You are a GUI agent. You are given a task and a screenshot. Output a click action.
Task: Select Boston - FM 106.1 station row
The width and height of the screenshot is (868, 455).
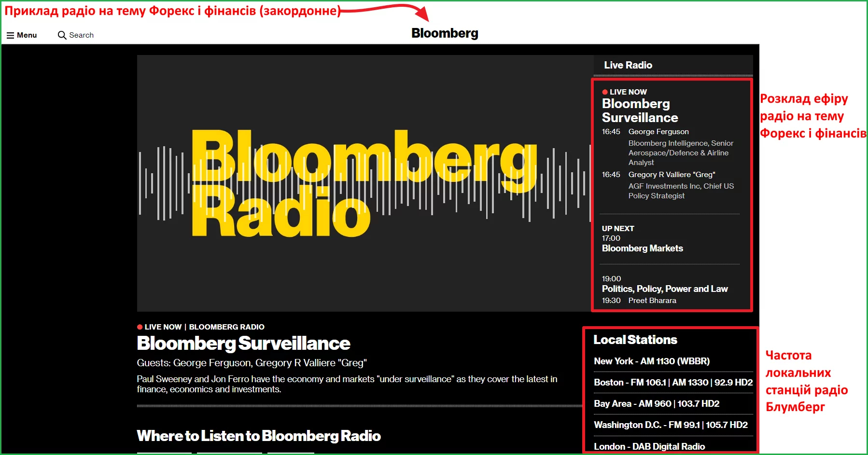(673, 383)
